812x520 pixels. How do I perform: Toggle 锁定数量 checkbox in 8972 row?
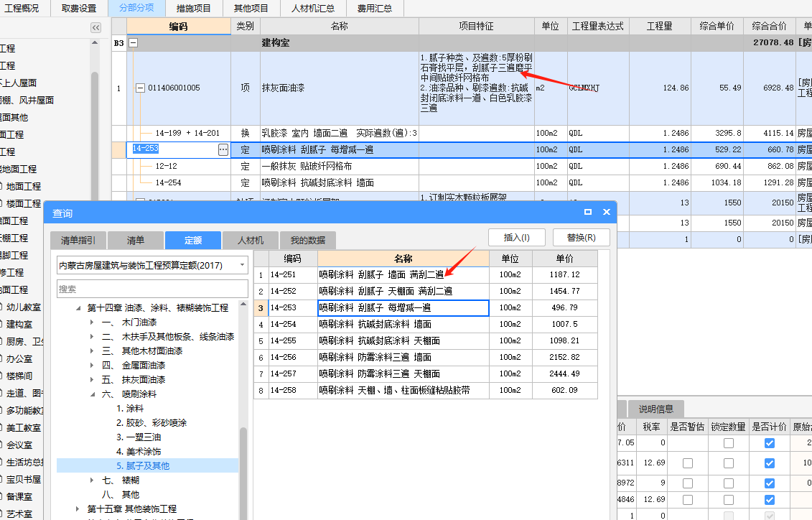pos(729,483)
